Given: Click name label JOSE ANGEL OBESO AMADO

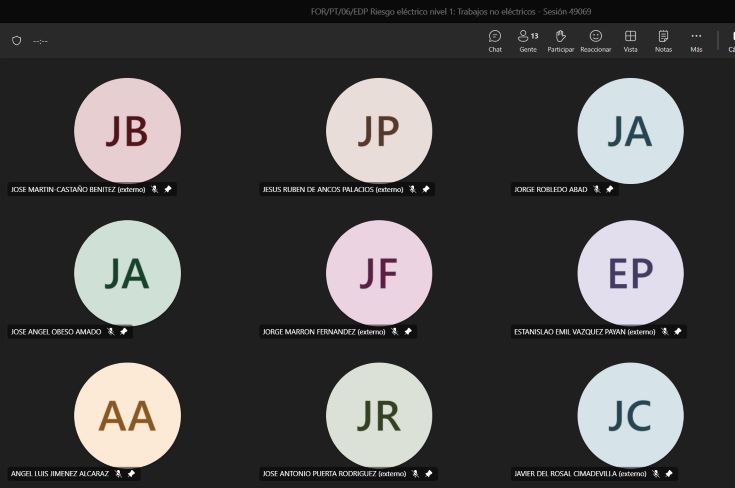Looking at the screenshot, I should click(x=56, y=331).
